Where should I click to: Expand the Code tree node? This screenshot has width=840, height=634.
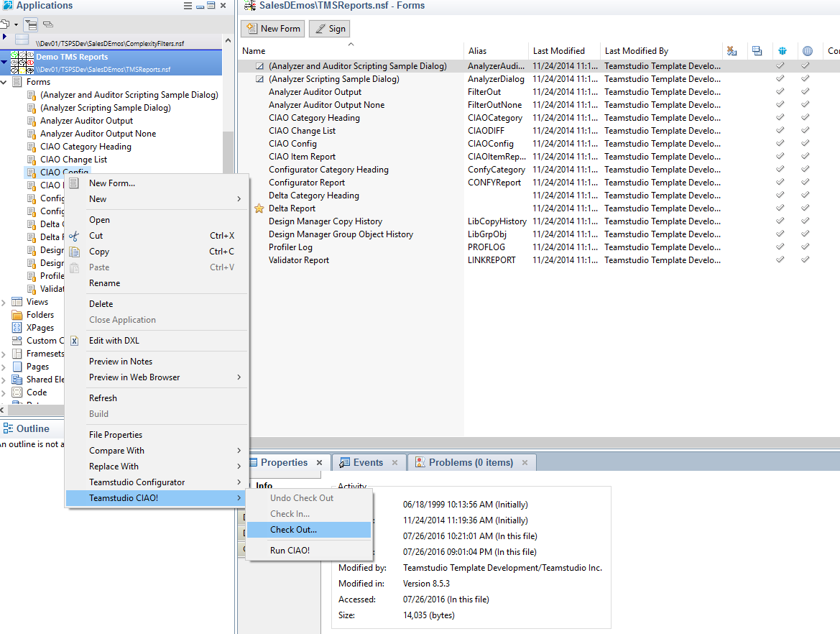(x=3, y=392)
